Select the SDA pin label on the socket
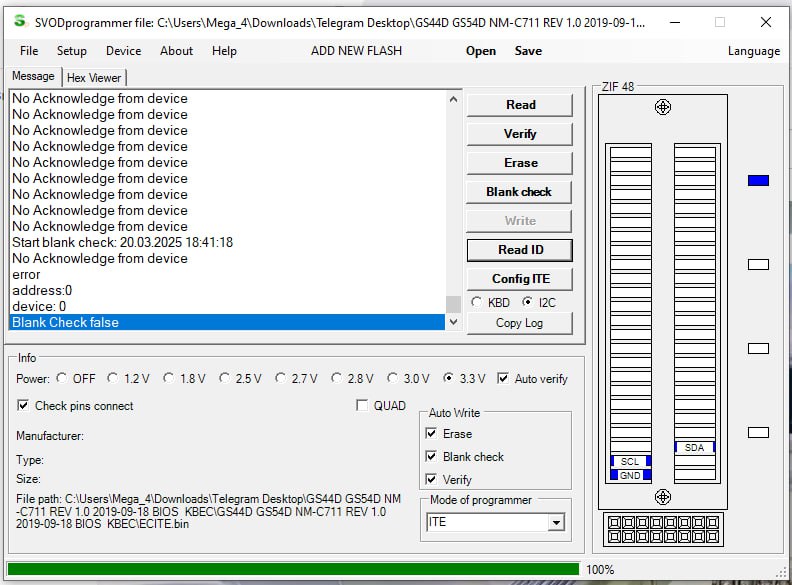Screen dimensions: 792x585 (x=694, y=447)
